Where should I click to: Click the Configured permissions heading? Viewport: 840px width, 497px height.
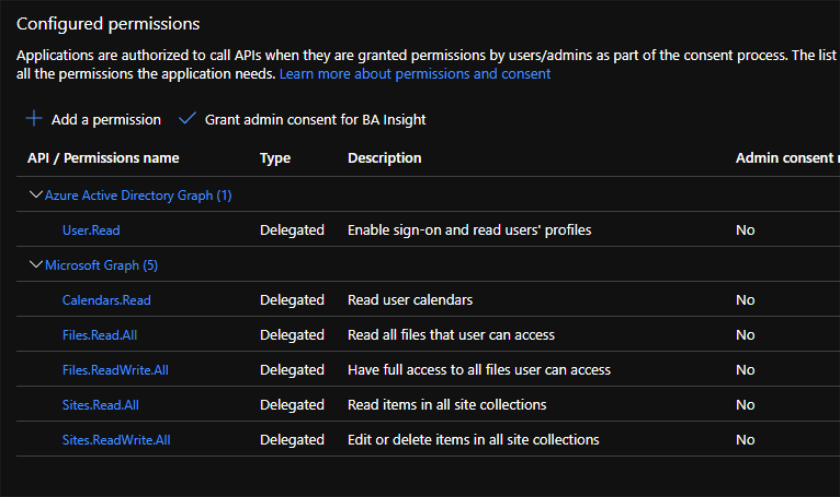108,24
